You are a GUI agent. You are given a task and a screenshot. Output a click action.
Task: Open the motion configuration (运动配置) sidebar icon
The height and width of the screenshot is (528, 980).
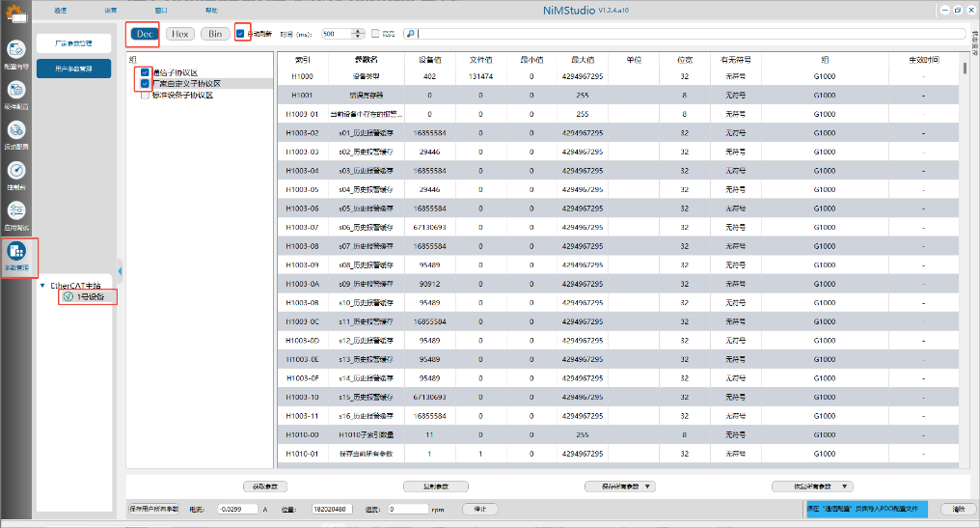point(16,130)
